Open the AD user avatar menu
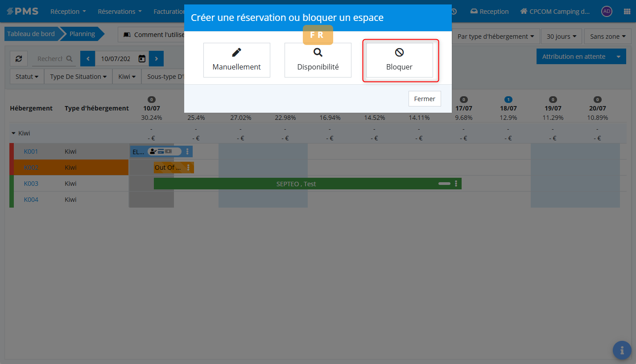Image resolution: width=636 pixels, height=364 pixels. click(606, 12)
